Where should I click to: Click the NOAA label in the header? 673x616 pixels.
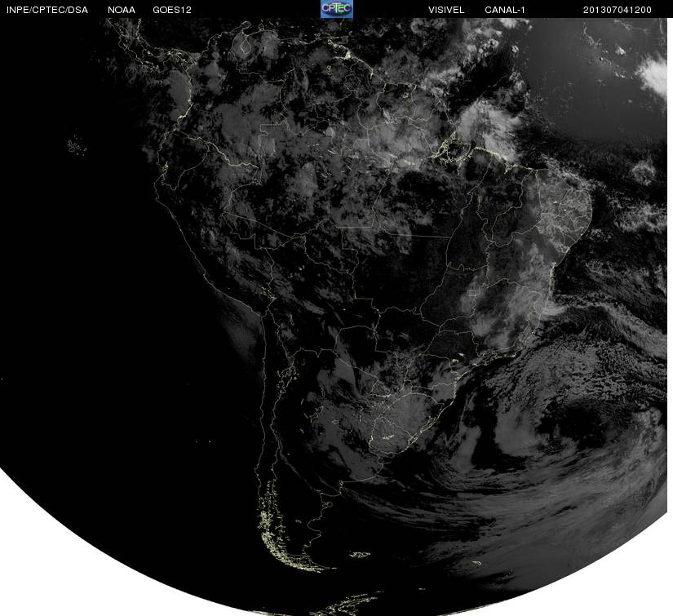click(122, 10)
